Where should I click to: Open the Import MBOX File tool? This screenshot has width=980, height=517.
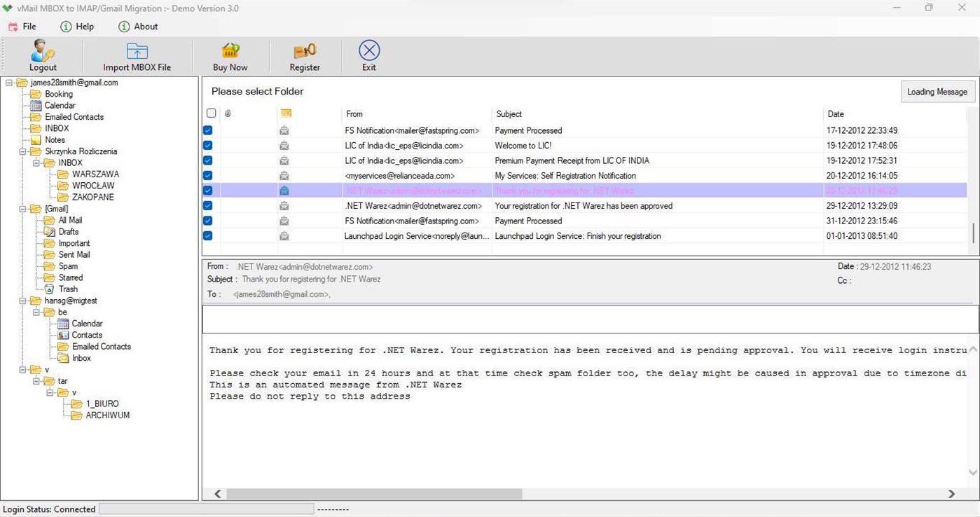tap(136, 50)
